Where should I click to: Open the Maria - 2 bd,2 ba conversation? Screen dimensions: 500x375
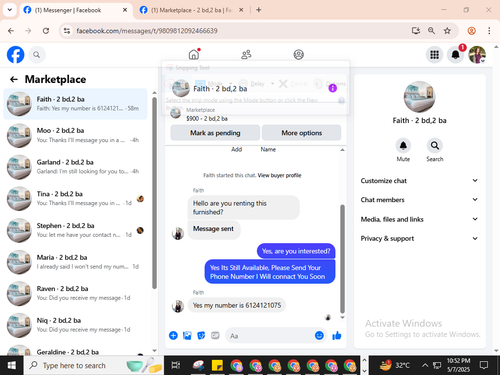coord(75,262)
